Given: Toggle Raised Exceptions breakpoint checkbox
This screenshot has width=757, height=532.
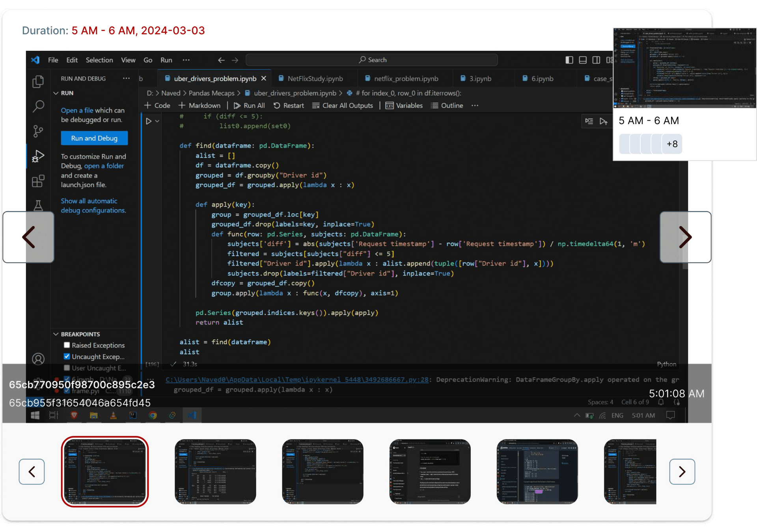Looking at the screenshot, I should click(67, 345).
